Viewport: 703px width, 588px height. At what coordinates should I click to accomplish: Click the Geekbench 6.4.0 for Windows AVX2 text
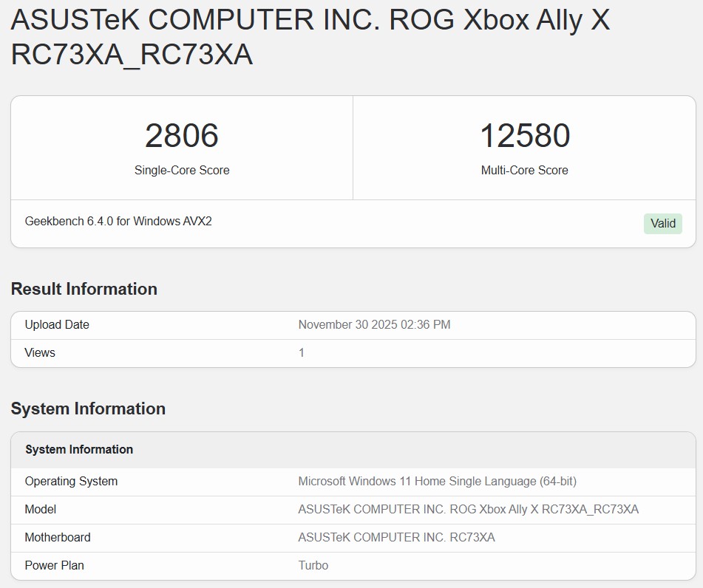(x=118, y=221)
